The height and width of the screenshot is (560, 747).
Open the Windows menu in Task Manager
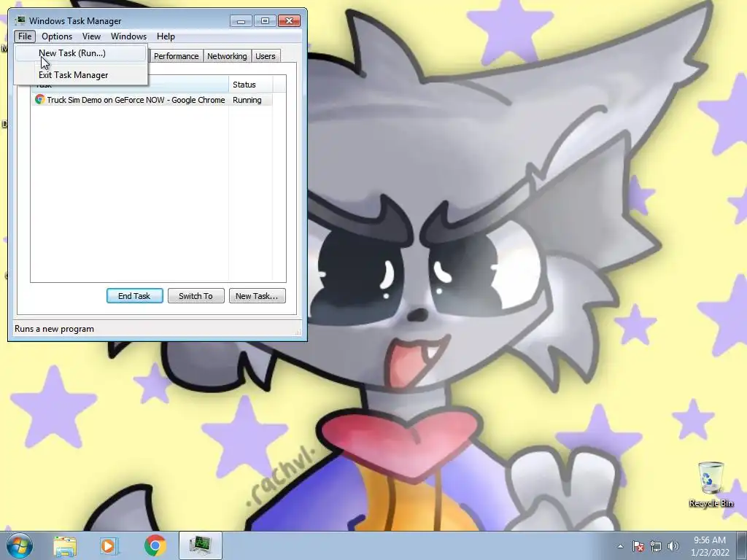pyautogui.click(x=128, y=36)
